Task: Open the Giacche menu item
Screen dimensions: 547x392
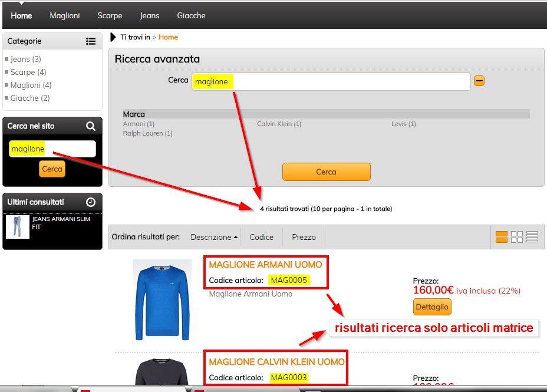Action: (191, 16)
